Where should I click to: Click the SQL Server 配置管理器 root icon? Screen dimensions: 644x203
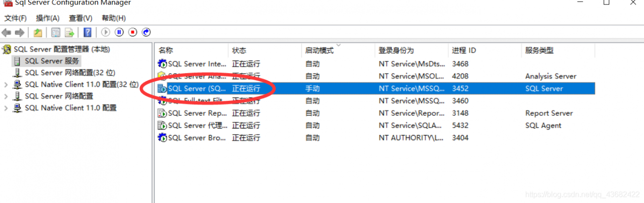(x=7, y=49)
